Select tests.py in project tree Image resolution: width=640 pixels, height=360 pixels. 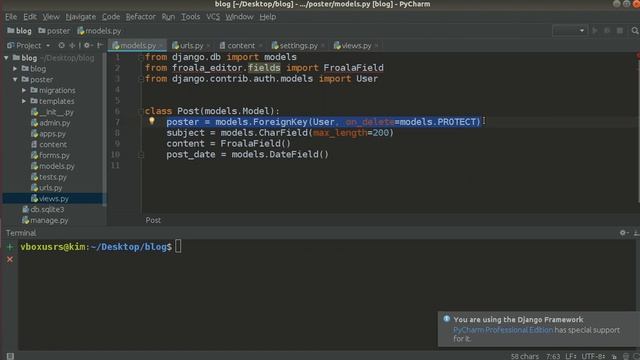tap(49, 177)
